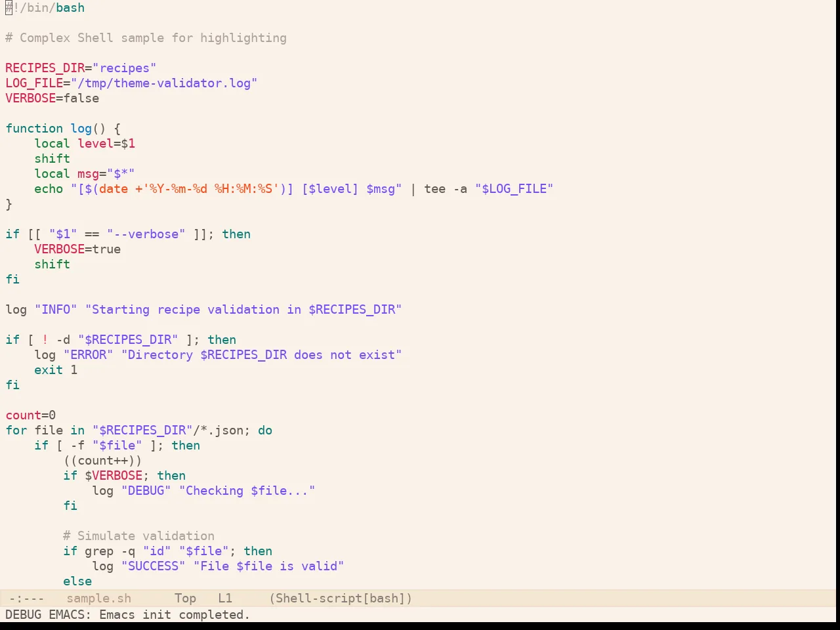
Task: Click the RECIPES_DIR="recipes" variable assignment
Action: coord(81,68)
